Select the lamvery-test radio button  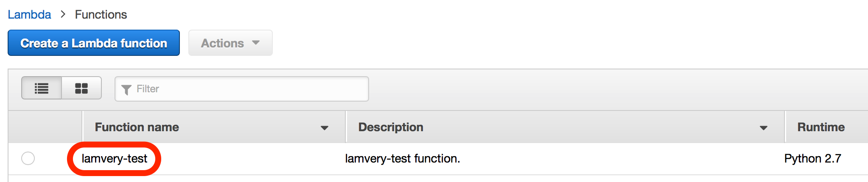point(28,158)
